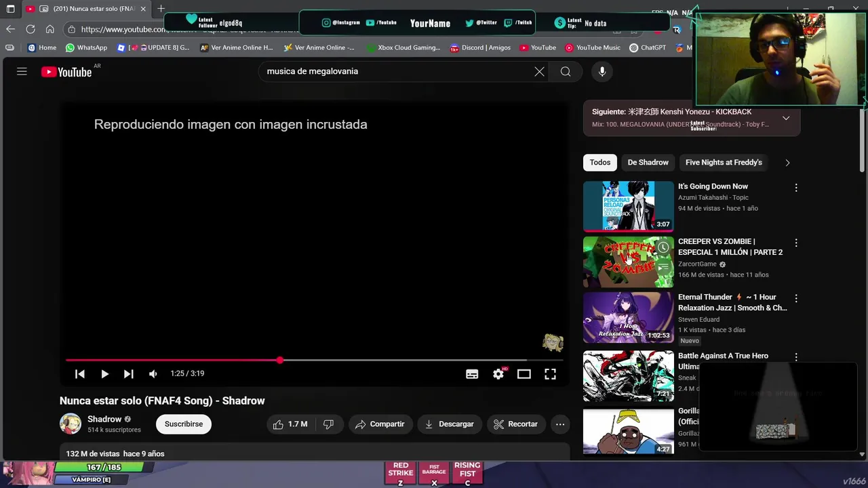Click the Descargar button
This screenshot has width=868, height=488.
[x=449, y=424]
